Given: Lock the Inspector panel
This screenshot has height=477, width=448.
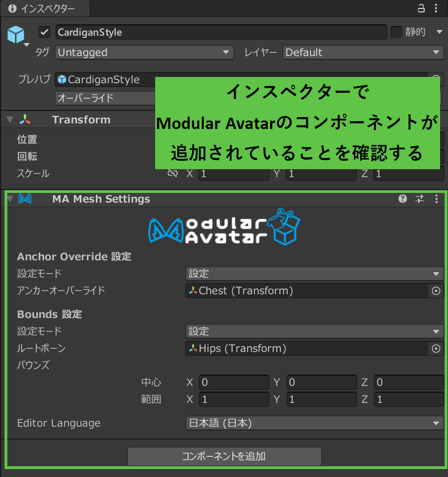Looking at the screenshot, I should pyautogui.click(x=421, y=8).
